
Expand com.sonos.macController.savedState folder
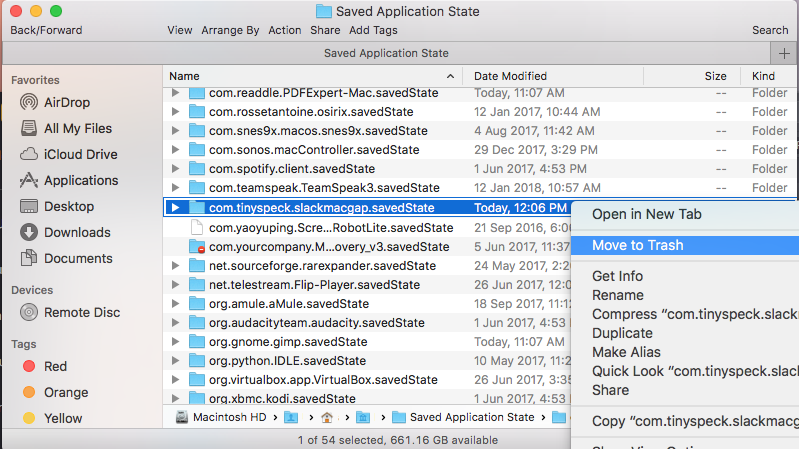tap(175, 150)
